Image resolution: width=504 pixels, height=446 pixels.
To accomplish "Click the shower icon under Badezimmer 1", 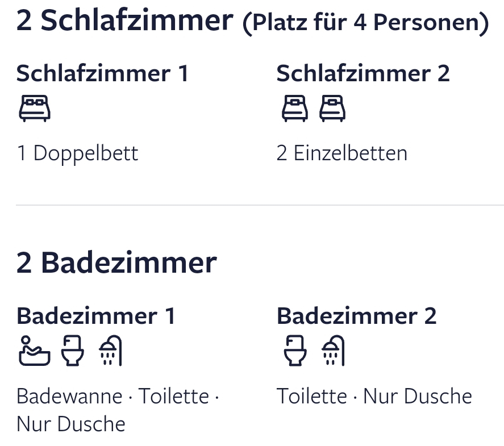I will (111, 351).
